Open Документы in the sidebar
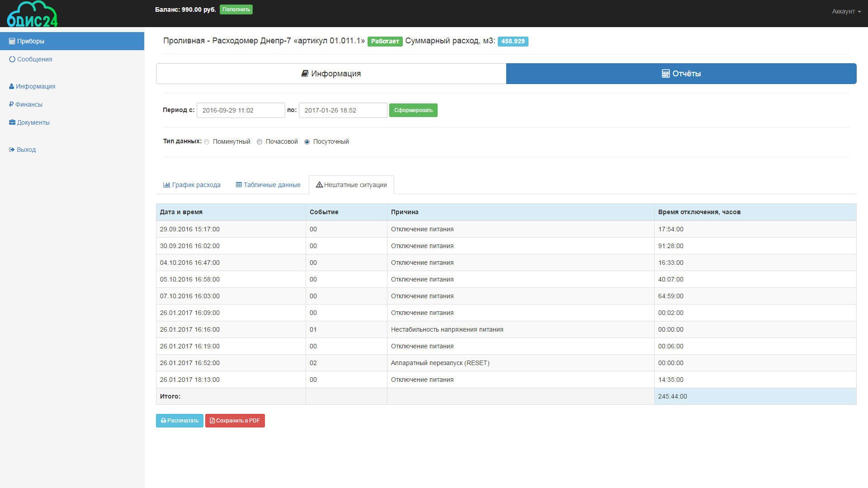 pos(29,122)
